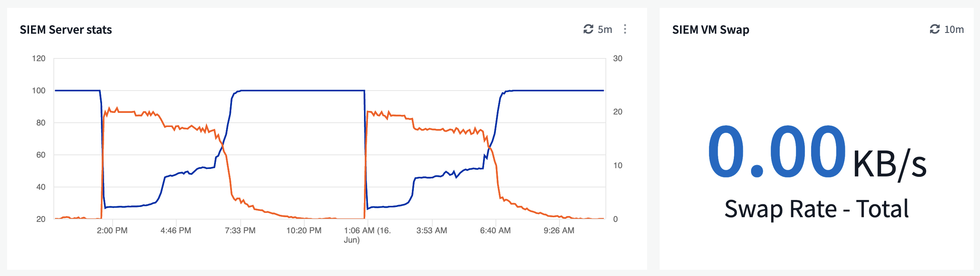Click the 3:53 AM time axis label

coord(432,231)
